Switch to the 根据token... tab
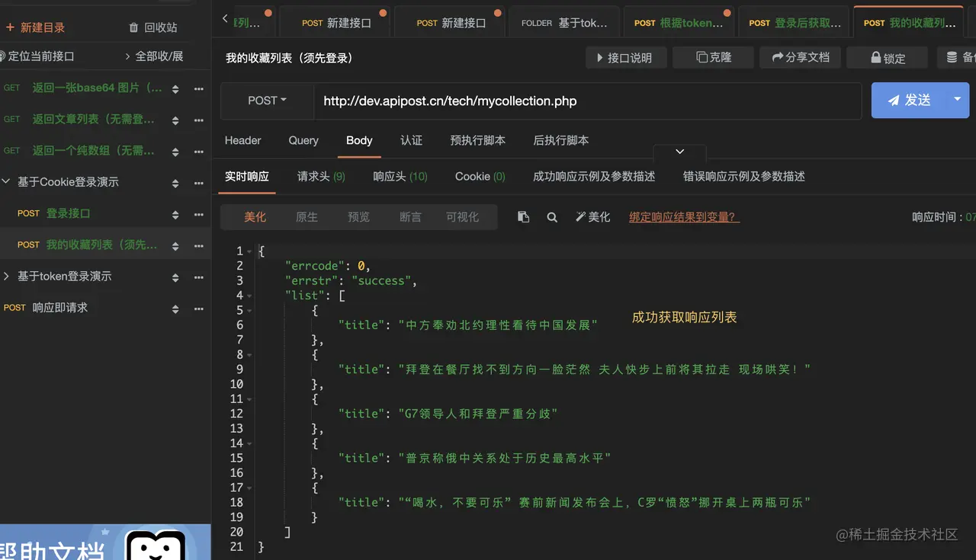The height and width of the screenshot is (560, 976). point(679,23)
